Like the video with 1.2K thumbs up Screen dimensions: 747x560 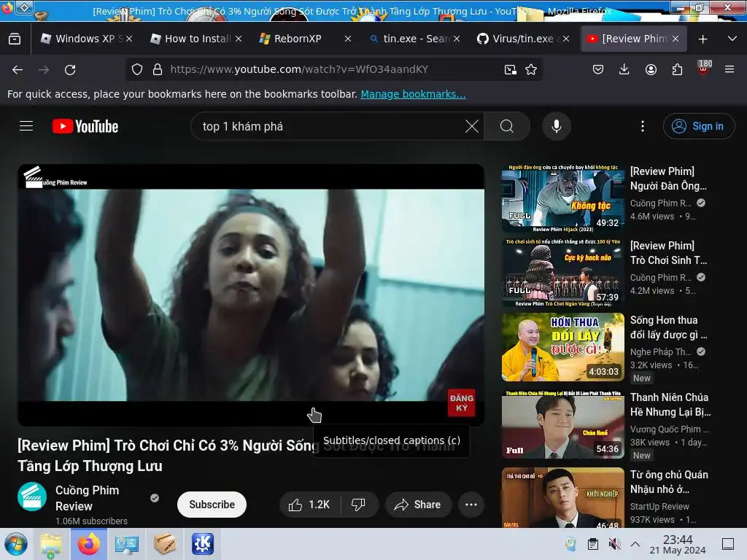pyautogui.click(x=309, y=505)
